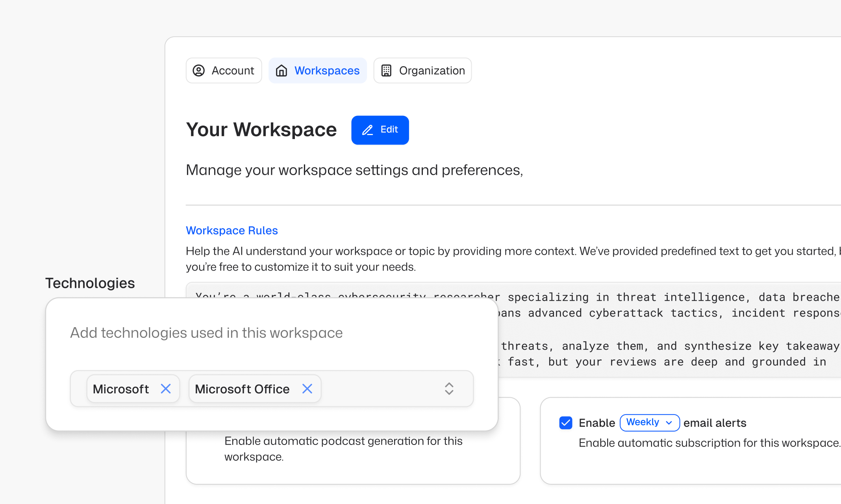Click the user profile icon on Account
Image resolution: width=841 pixels, height=504 pixels.
tap(198, 70)
